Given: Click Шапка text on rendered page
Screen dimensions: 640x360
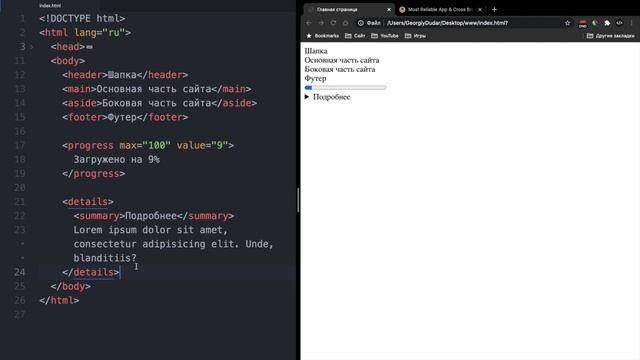Looking at the screenshot, I should tap(316, 51).
